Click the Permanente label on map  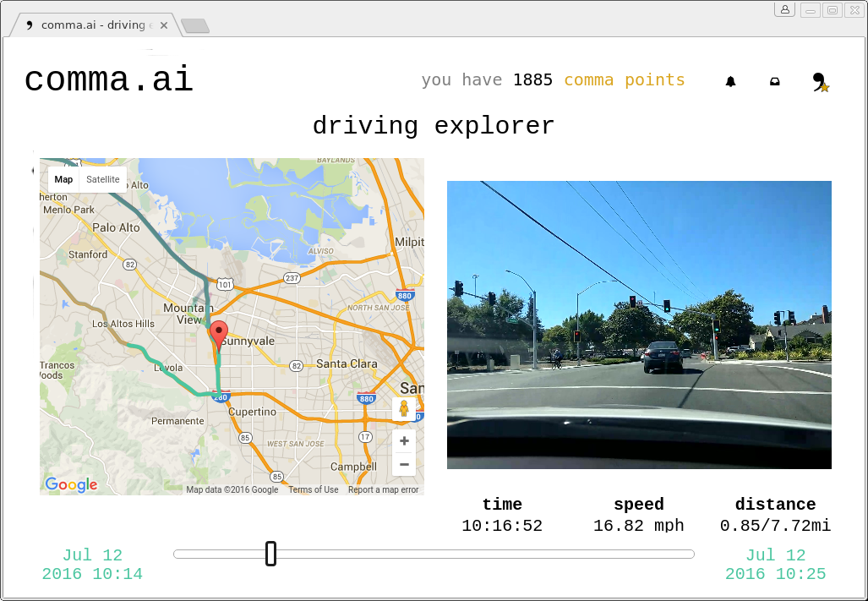pyautogui.click(x=177, y=421)
